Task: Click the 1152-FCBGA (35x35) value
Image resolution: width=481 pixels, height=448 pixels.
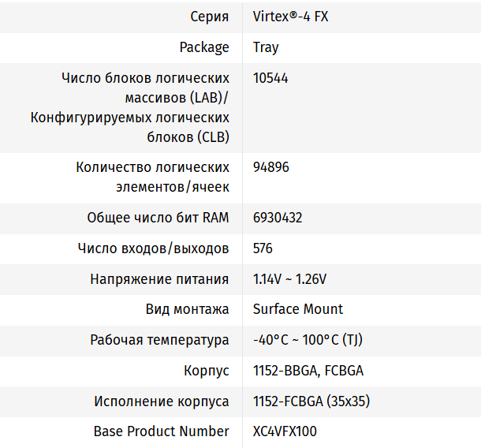Action: tap(311, 401)
